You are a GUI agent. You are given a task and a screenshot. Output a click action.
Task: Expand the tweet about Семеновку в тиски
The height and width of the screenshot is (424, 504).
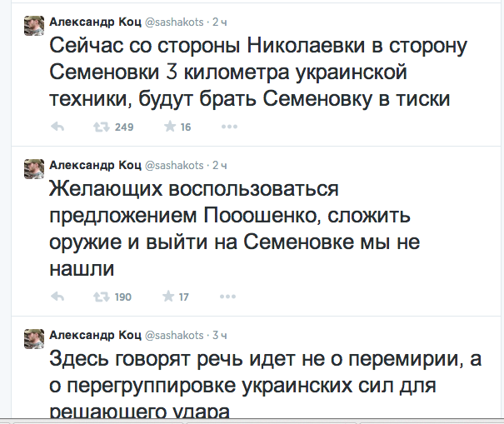pos(250,72)
